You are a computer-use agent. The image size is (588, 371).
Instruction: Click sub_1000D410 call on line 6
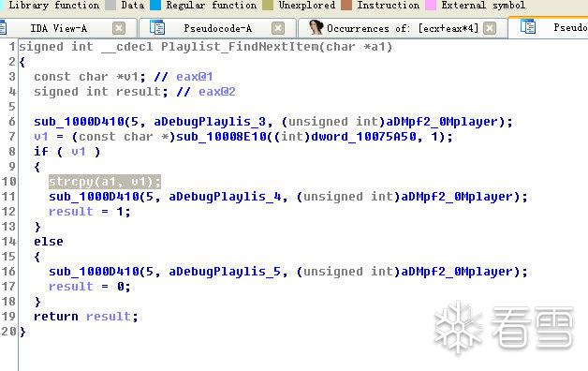pyautogui.click(x=79, y=122)
